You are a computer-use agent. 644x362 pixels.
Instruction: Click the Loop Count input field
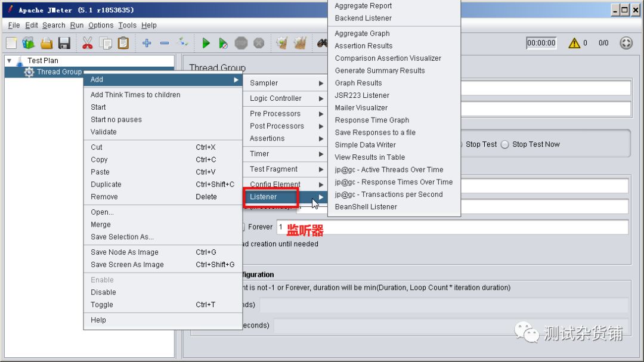[452, 227]
